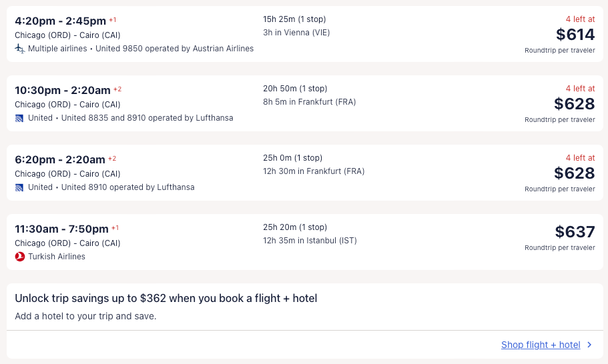Click the chevron next to Shop flight + hotel
The height and width of the screenshot is (364, 608).
589,345
